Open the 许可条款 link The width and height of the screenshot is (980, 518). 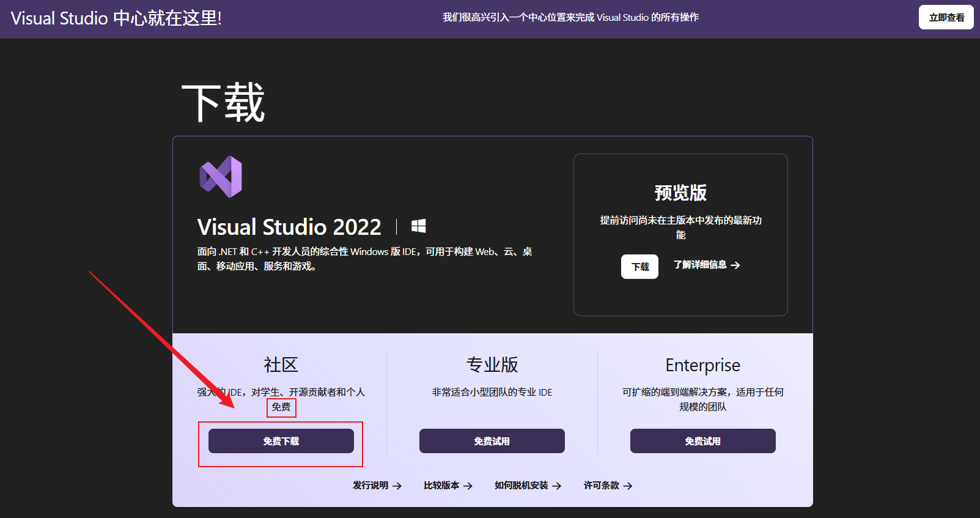(608, 486)
